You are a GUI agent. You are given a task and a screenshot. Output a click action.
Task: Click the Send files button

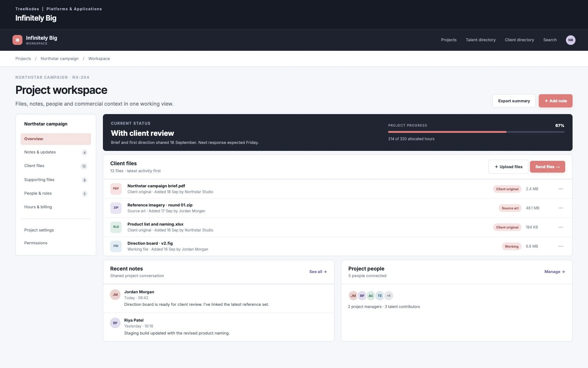pyautogui.click(x=548, y=167)
